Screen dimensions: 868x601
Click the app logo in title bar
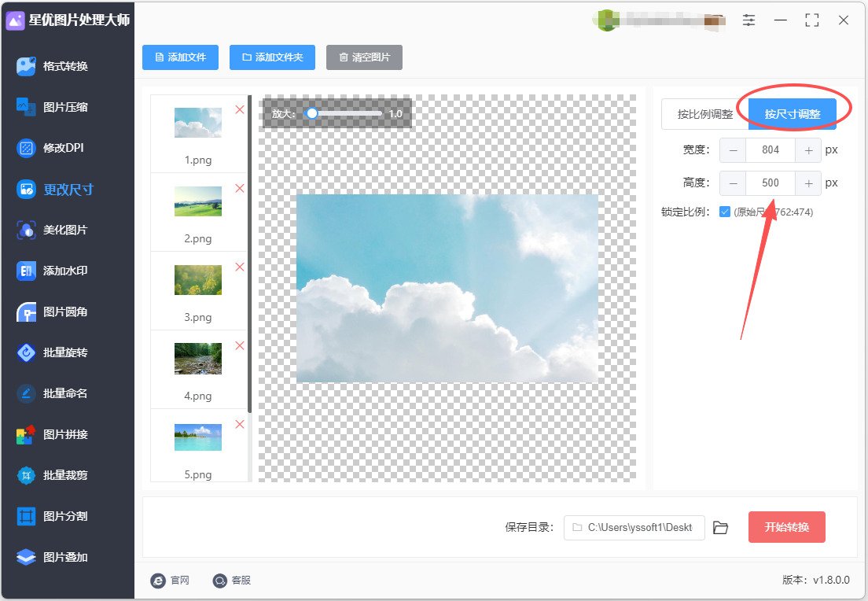(15, 20)
